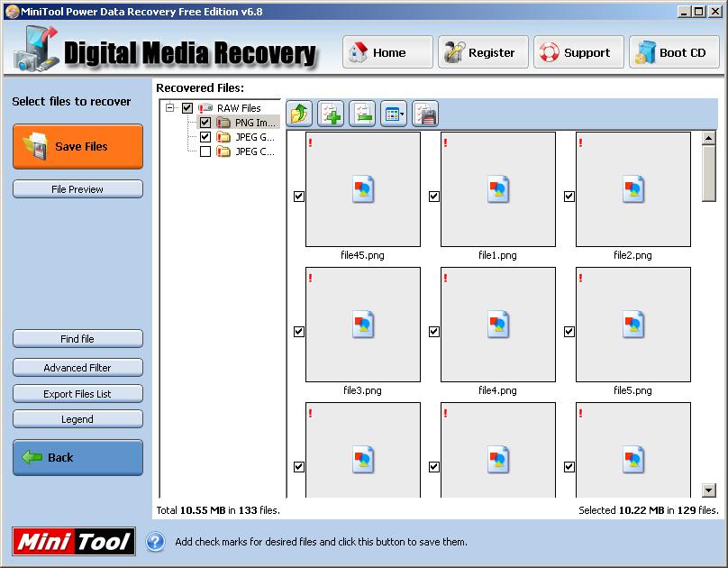Select the file1.png thumbnail
728x568 pixels.
pyautogui.click(x=498, y=189)
